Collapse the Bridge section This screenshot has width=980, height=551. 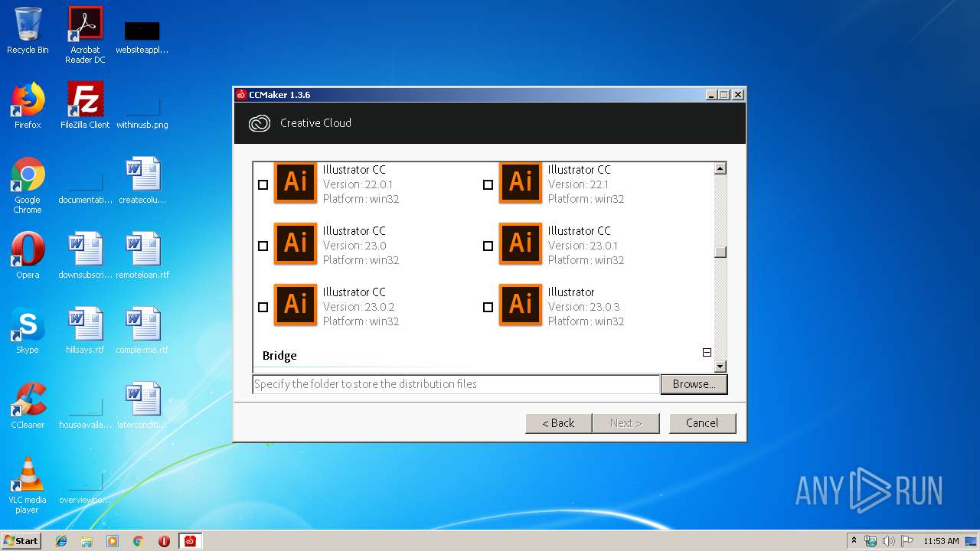point(707,353)
